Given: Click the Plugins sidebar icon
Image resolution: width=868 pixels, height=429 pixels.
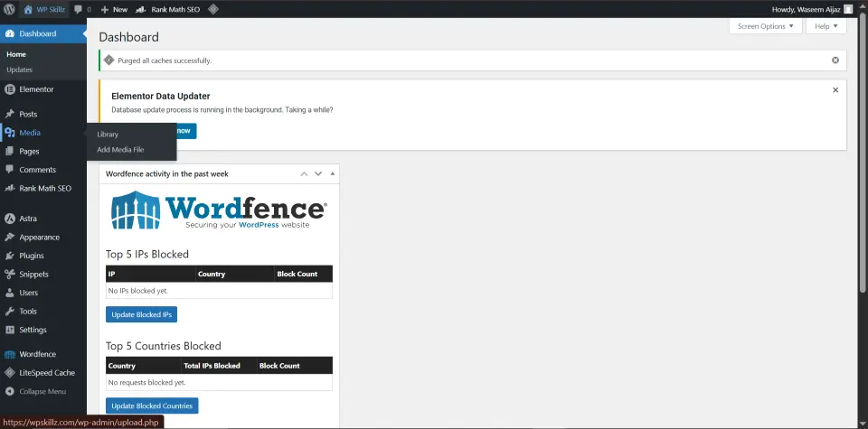Looking at the screenshot, I should tap(9, 256).
